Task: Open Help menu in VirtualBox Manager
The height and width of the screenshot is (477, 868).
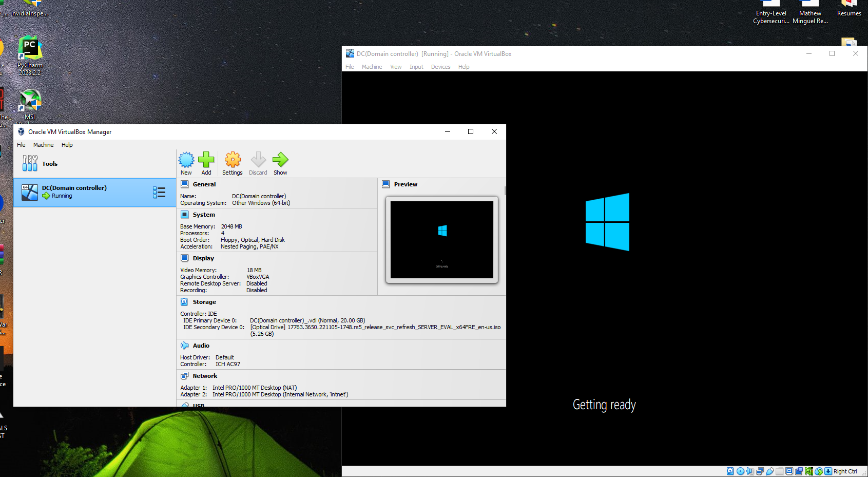Action: point(67,145)
